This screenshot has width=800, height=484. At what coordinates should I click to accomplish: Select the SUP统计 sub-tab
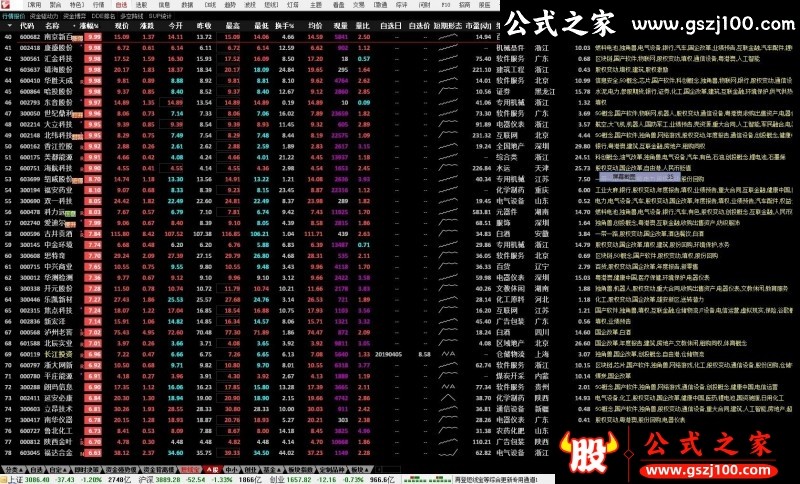pyautogui.click(x=160, y=16)
